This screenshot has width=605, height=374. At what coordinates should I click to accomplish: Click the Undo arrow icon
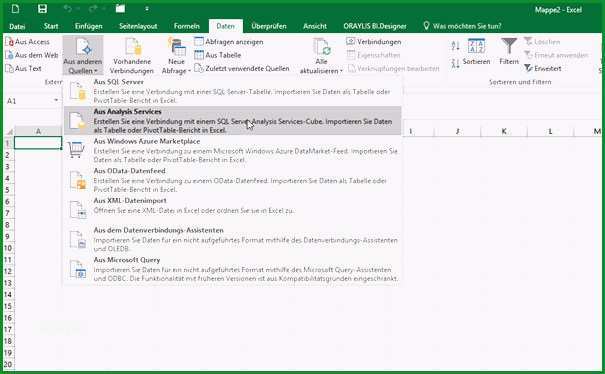point(68,9)
